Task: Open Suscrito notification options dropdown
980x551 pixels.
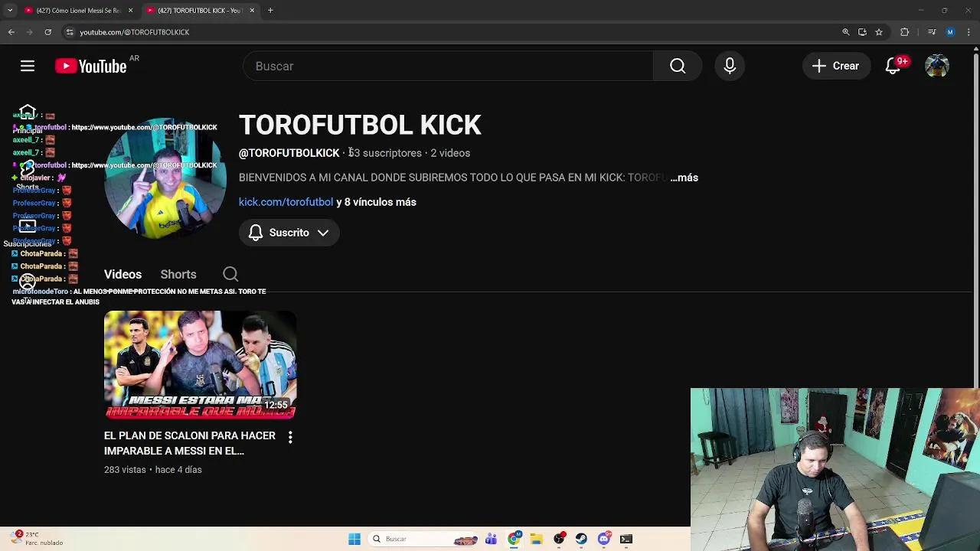Action: coord(289,233)
